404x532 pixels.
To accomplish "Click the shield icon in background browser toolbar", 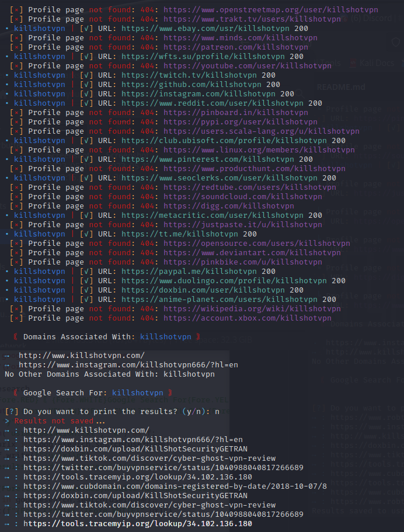I will click(x=396, y=42).
